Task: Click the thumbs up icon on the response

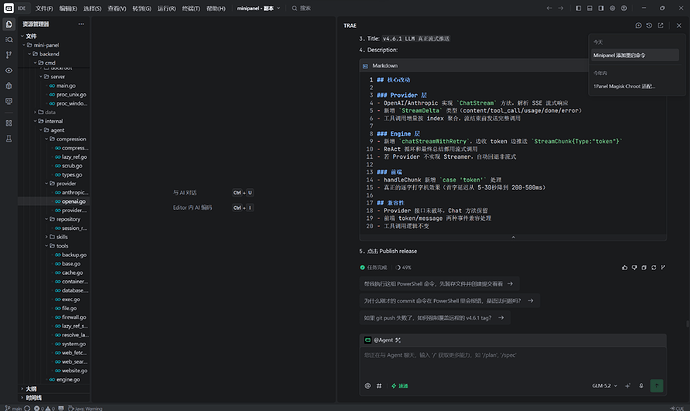Action: 624,268
